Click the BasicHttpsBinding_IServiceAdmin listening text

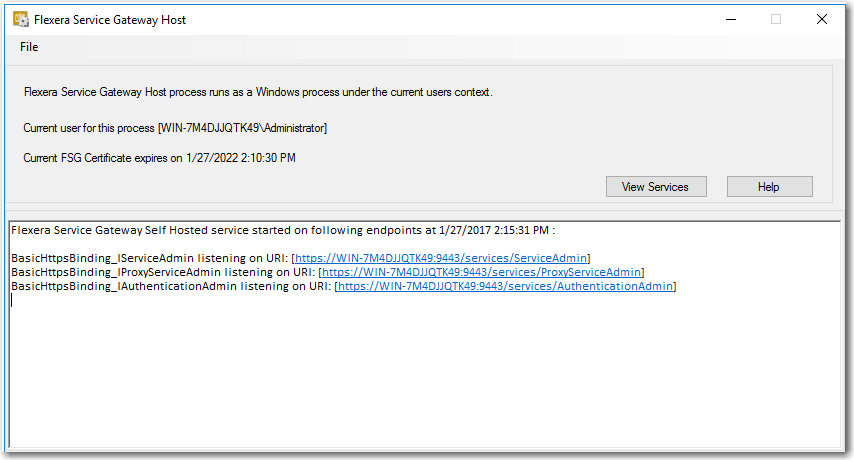click(x=150, y=258)
